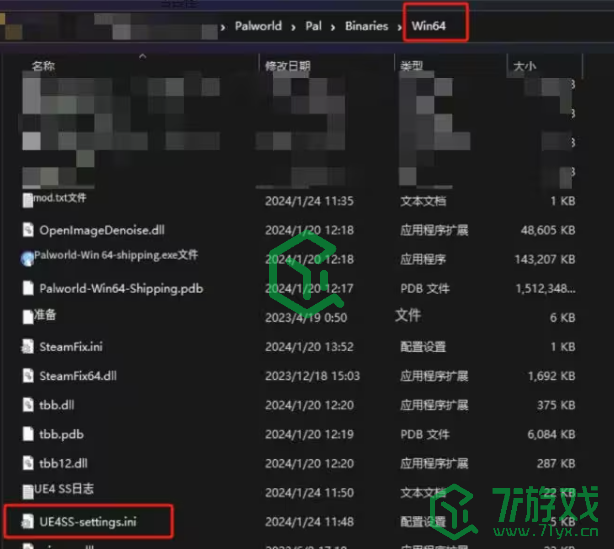Expand the chevron after Pal in breadcrumb
Screen dimensions: 614x549
(x=332, y=26)
